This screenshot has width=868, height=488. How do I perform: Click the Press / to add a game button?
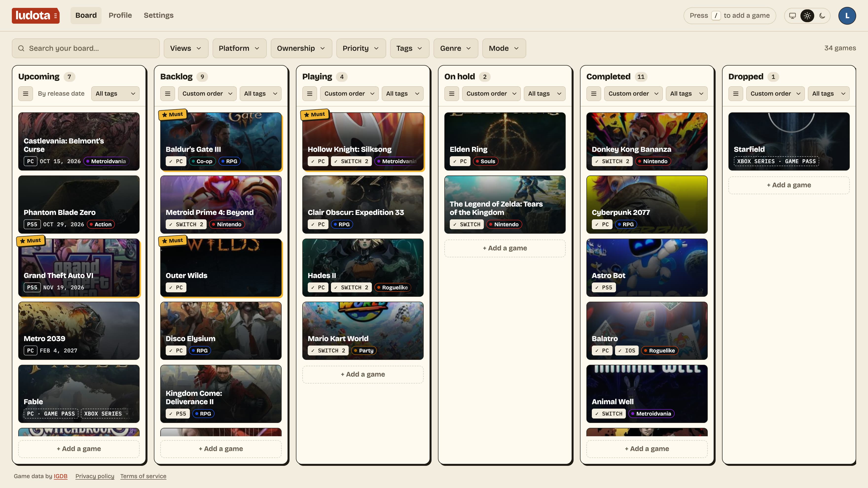[x=729, y=16]
